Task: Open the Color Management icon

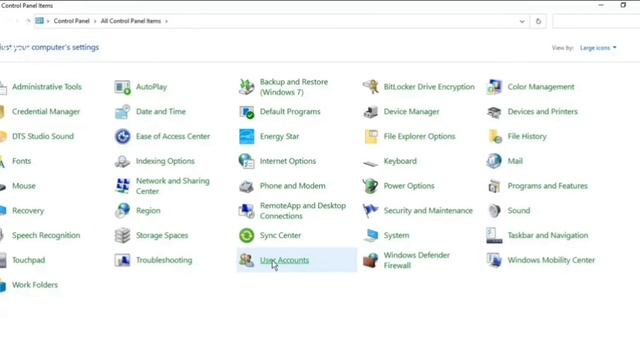Action: [494, 87]
